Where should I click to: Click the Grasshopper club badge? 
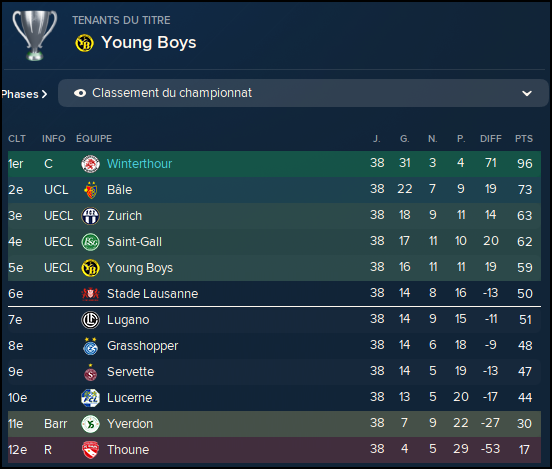pos(90,346)
